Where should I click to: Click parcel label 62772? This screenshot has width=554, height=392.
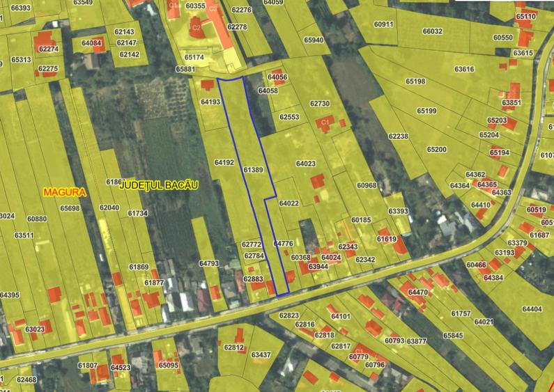tap(252, 244)
